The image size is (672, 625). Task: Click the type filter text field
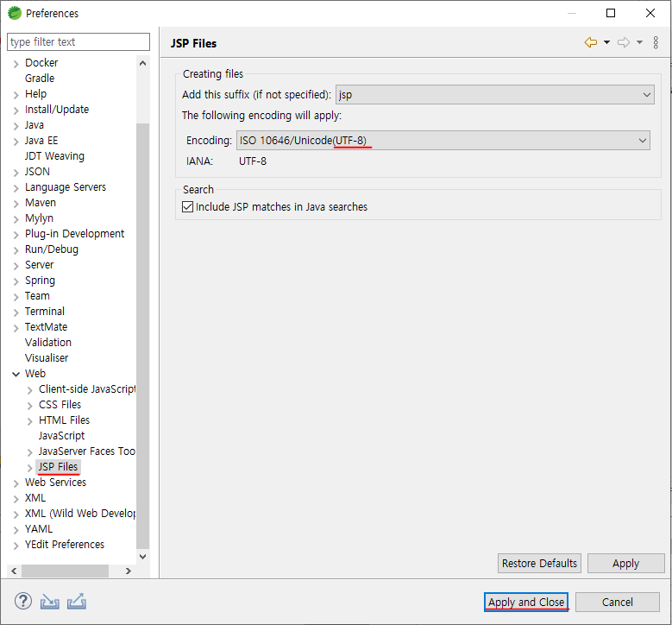[79, 41]
